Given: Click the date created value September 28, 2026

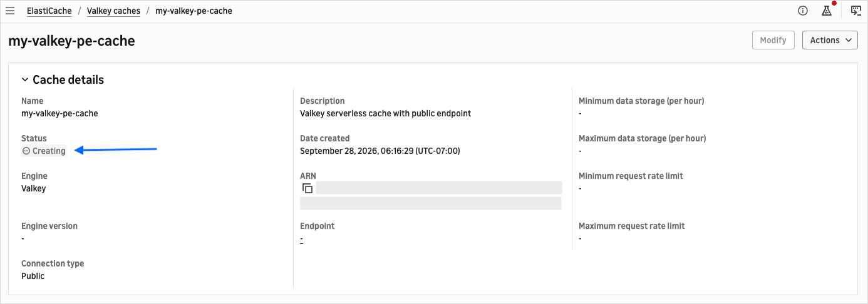Looking at the screenshot, I should (x=380, y=151).
